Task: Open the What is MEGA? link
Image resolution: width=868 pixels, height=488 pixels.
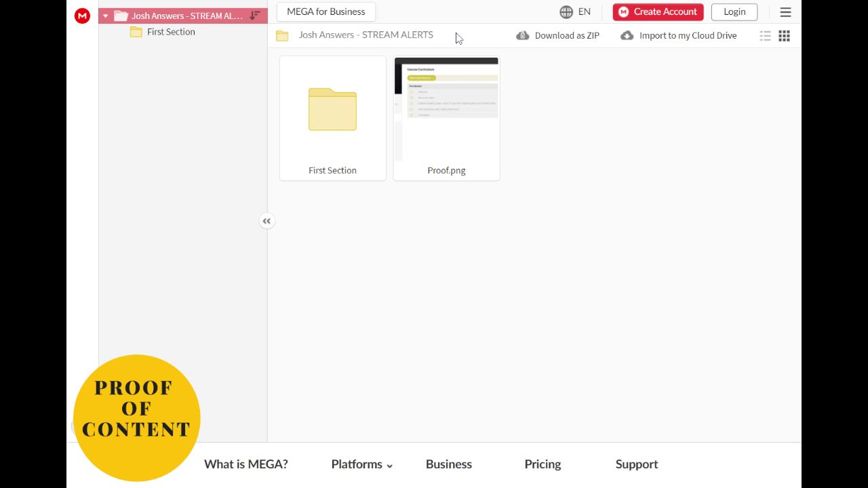Action: [x=246, y=464]
